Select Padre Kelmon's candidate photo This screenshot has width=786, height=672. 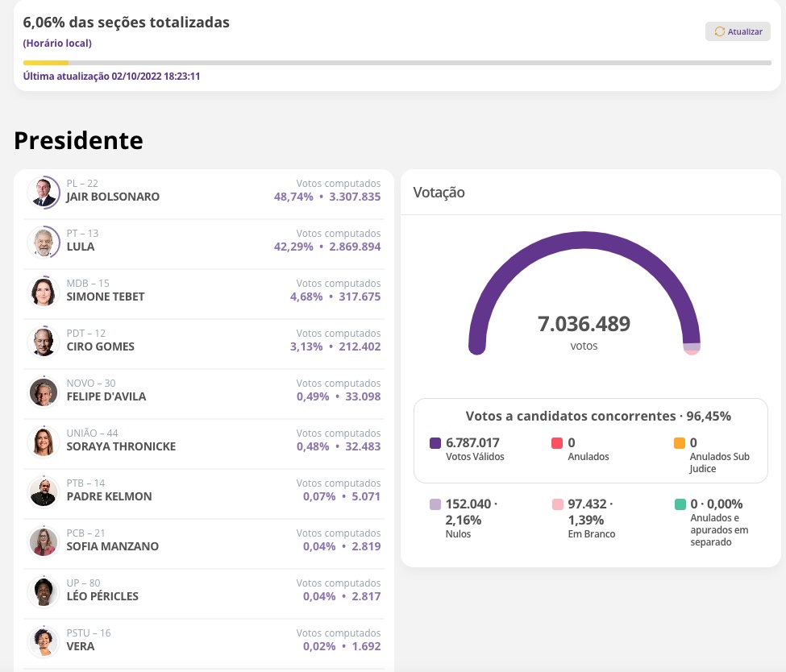[x=44, y=492]
